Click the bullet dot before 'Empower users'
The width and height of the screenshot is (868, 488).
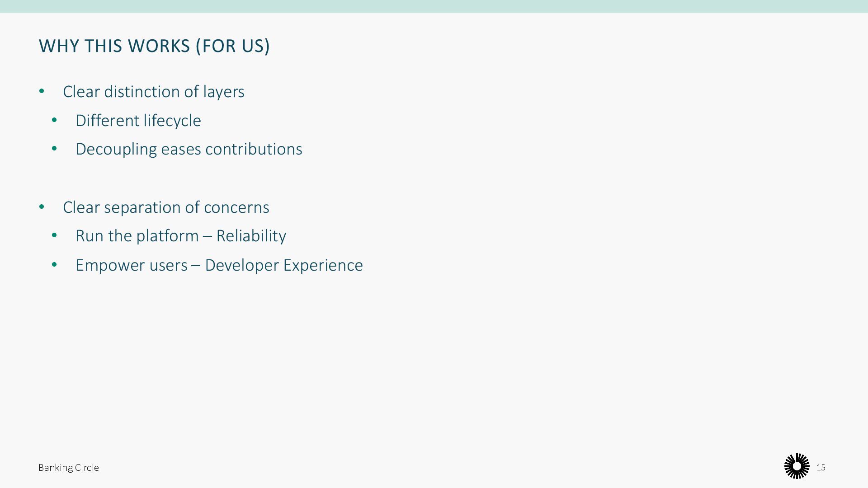pyautogui.click(x=54, y=265)
